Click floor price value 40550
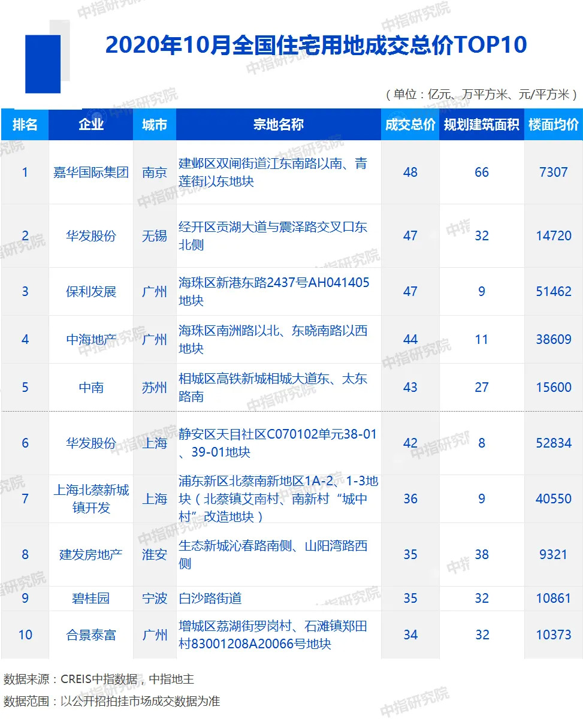 tap(554, 499)
